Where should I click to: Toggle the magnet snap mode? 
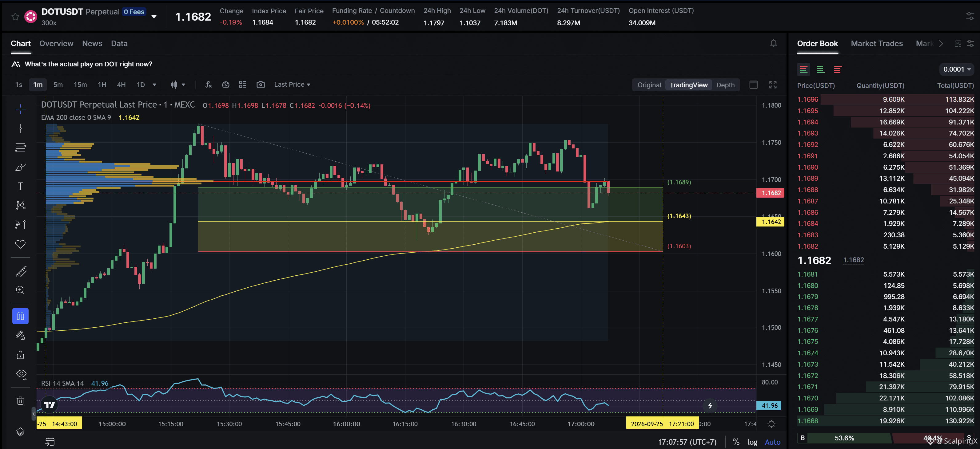[x=21, y=316]
